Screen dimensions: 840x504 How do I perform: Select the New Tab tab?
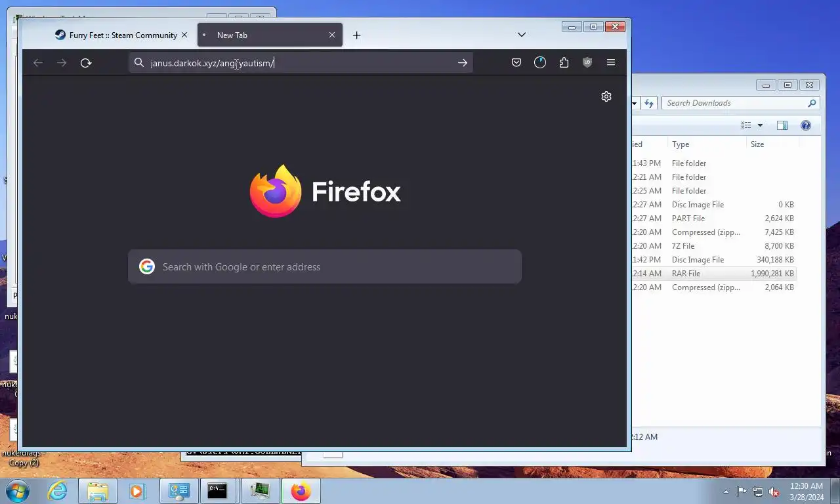270,35
